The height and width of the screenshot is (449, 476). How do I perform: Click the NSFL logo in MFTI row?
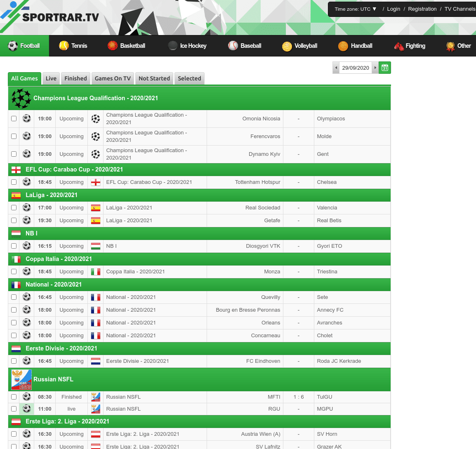[96, 397]
